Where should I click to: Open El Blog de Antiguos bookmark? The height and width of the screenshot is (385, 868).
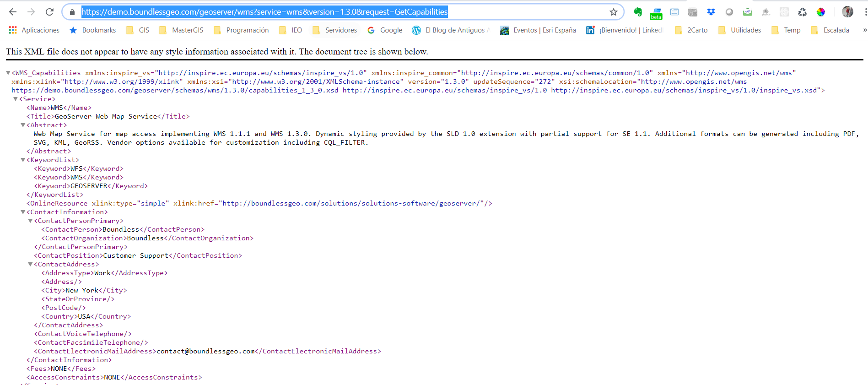(451, 30)
